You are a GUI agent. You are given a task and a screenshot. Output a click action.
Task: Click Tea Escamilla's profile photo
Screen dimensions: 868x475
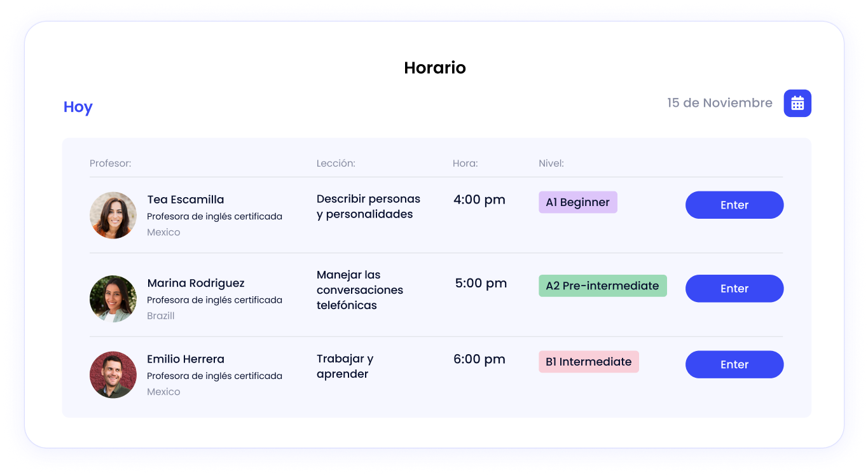click(113, 216)
